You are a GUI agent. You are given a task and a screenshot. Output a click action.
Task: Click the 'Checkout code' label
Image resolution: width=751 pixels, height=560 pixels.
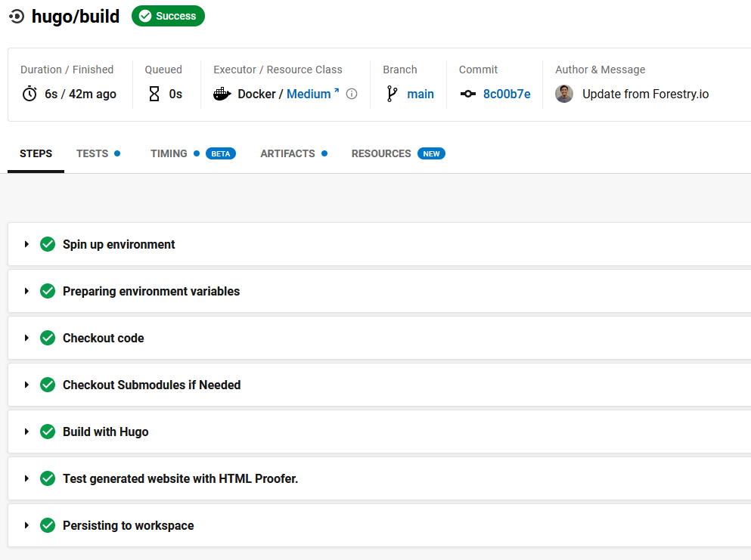[x=104, y=339]
